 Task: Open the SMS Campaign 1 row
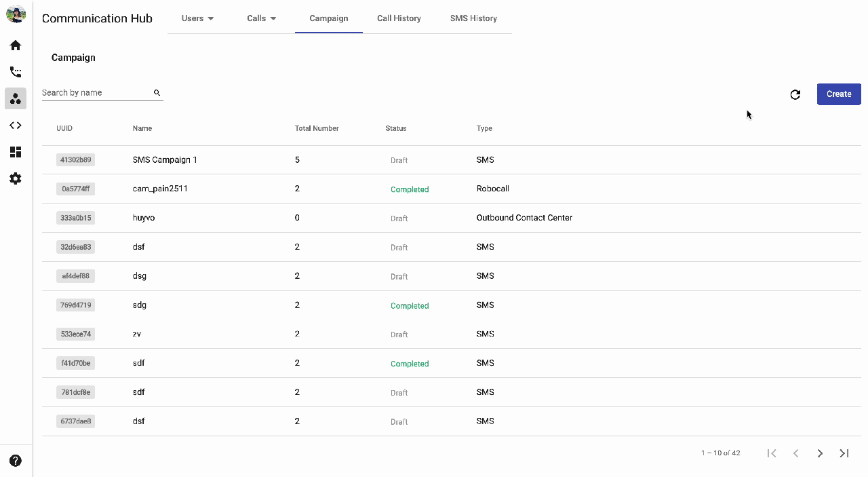(x=452, y=160)
